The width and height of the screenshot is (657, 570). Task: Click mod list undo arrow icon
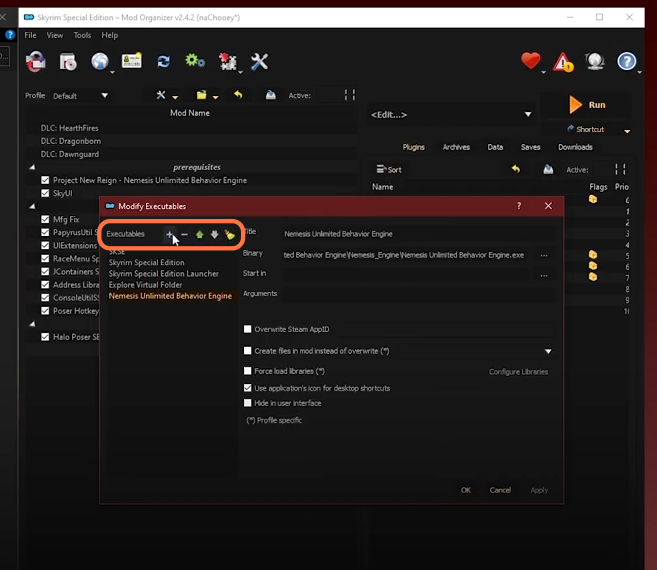(238, 95)
